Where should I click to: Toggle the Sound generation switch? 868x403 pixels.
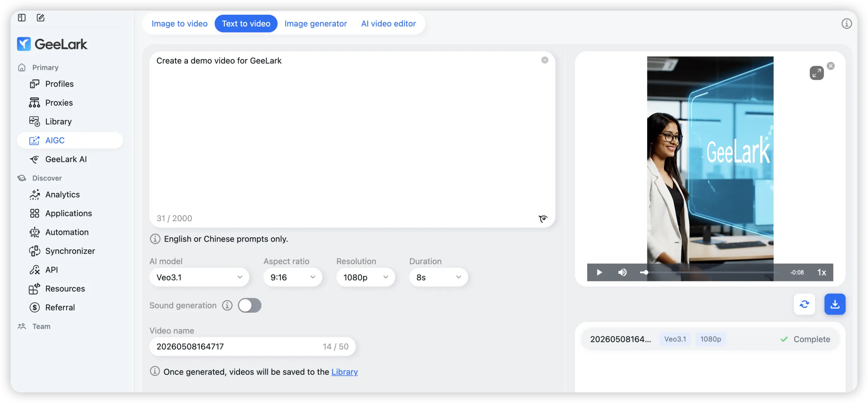(x=249, y=306)
